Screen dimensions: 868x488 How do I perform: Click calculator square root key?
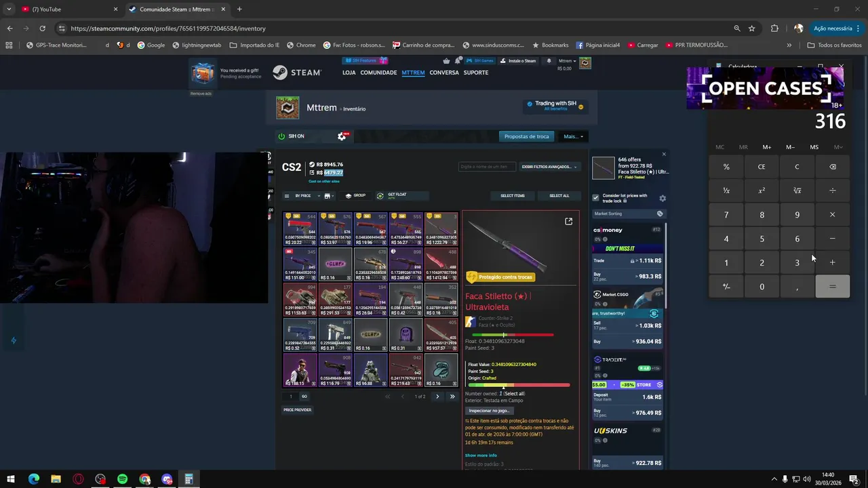[x=797, y=190]
